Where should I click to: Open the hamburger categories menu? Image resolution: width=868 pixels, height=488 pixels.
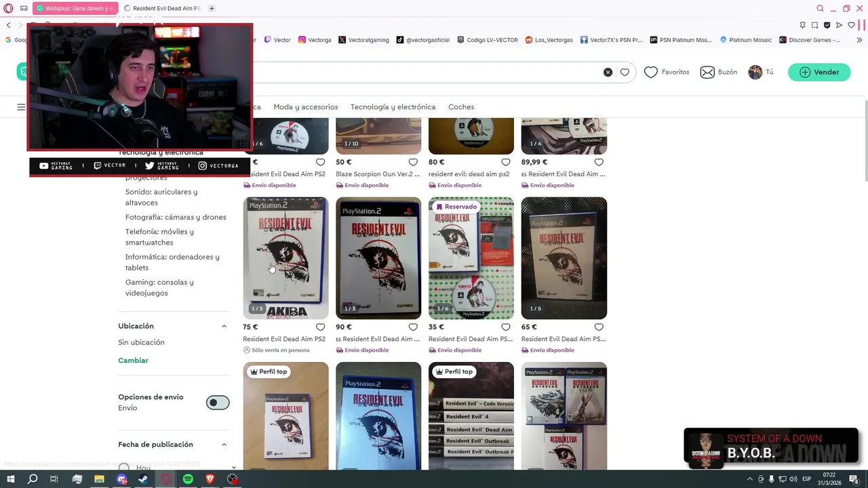pyautogui.click(x=21, y=107)
